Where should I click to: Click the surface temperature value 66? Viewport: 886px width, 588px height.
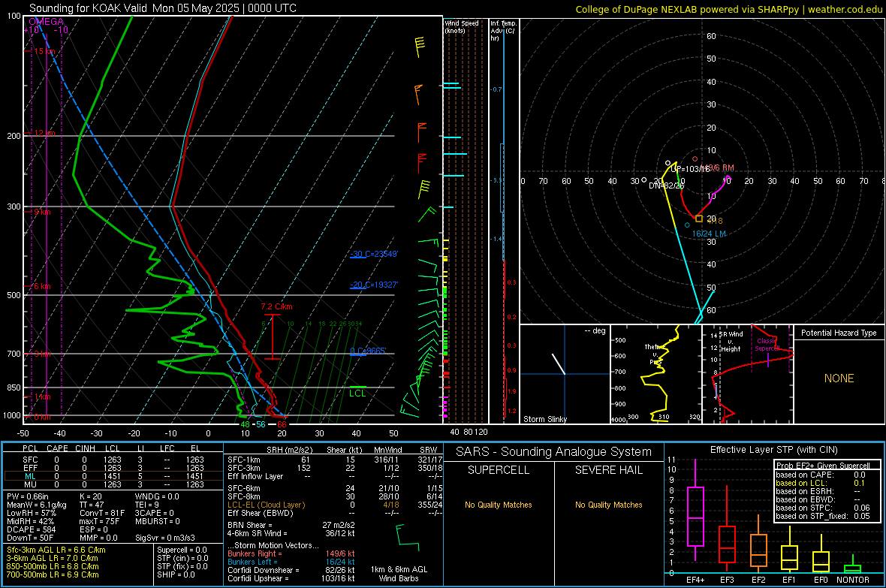pos(282,424)
